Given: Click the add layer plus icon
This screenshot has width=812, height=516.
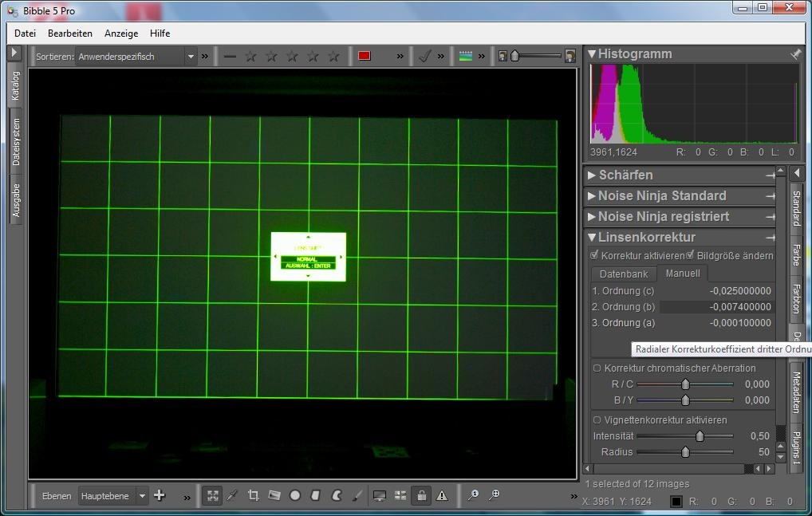Looking at the screenshot, I should click(x=160, y=495).
